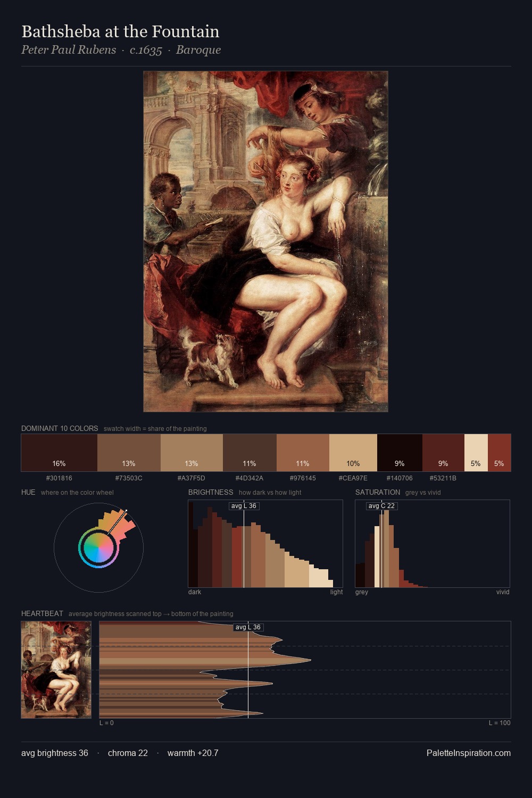The height and width of the screenshot is (798, 532).
Task: Click the "vivid" axis label
Action: click(x=503, y=592)
